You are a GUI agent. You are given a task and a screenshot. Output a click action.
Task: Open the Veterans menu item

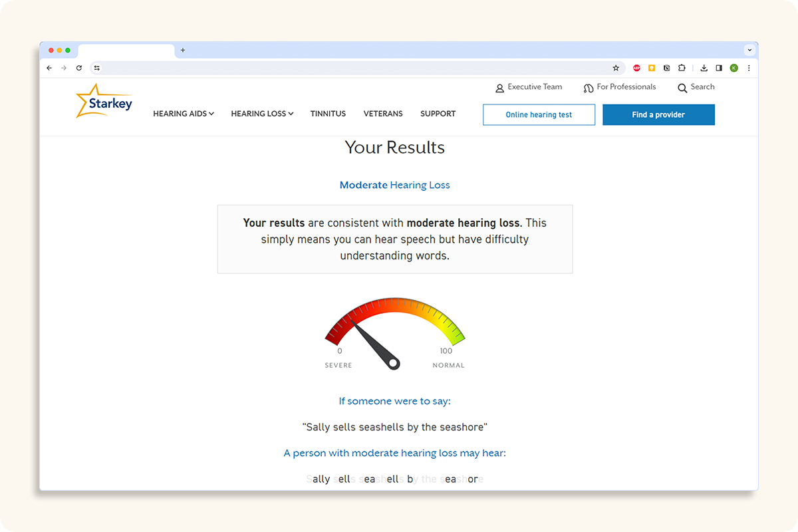point(383,114)
